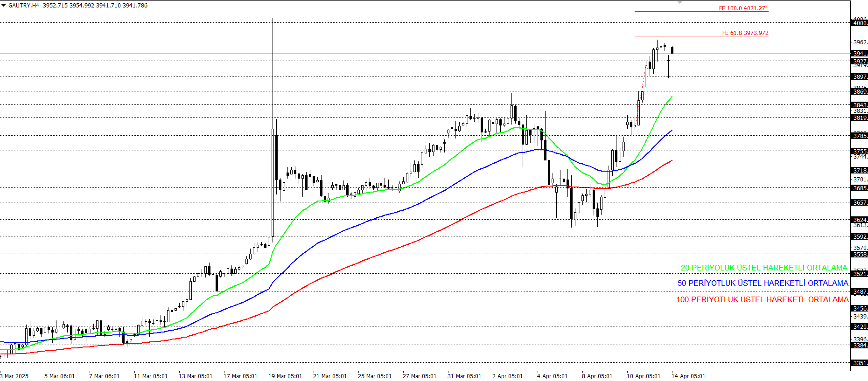The width and height of the screenshot is (868, 381).
Task: Click the 3869 price level tag
Action: [860, 91]
